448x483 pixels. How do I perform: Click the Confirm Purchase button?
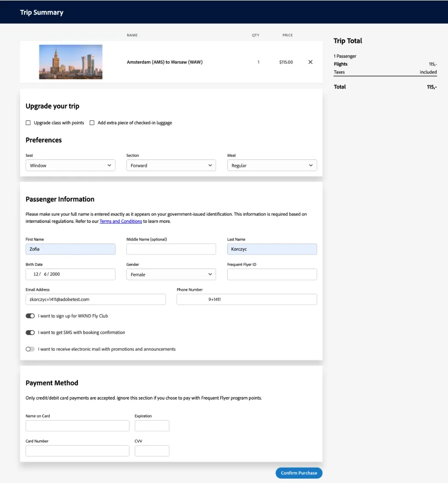pyautogui.click(x=299, y=473)
